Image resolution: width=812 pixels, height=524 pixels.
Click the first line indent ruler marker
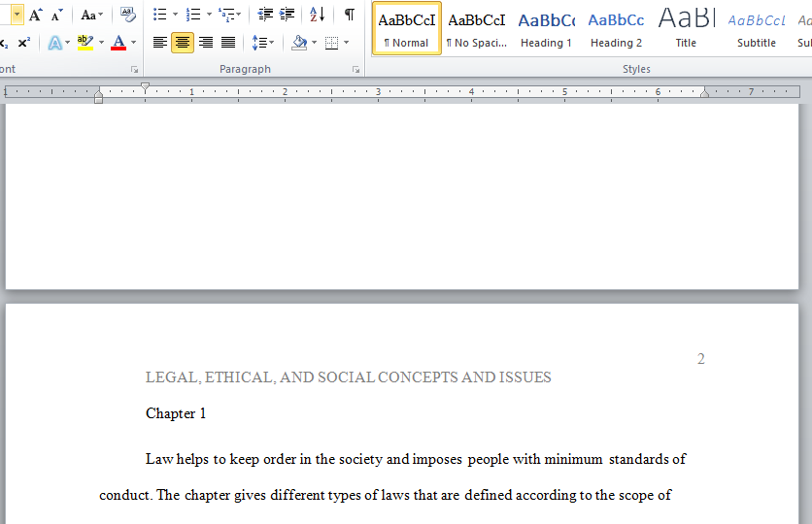[145, 87]
